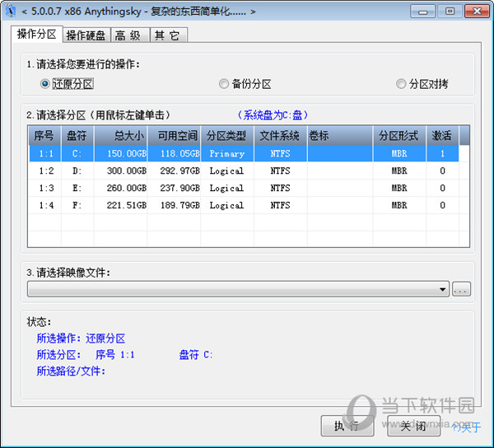
Task: Click drive letter D: cell
Action: coord(77,170)
